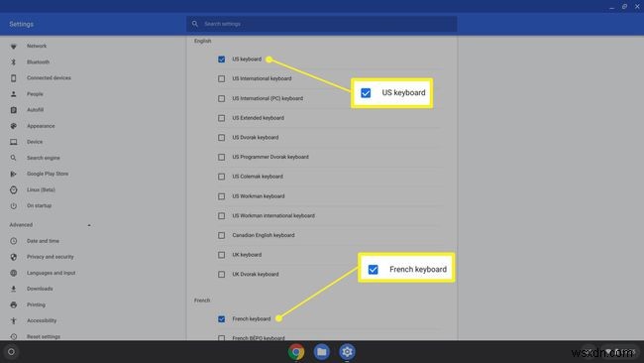
Task: Click the Connected devices phone icon
Action: click(14, 78)
